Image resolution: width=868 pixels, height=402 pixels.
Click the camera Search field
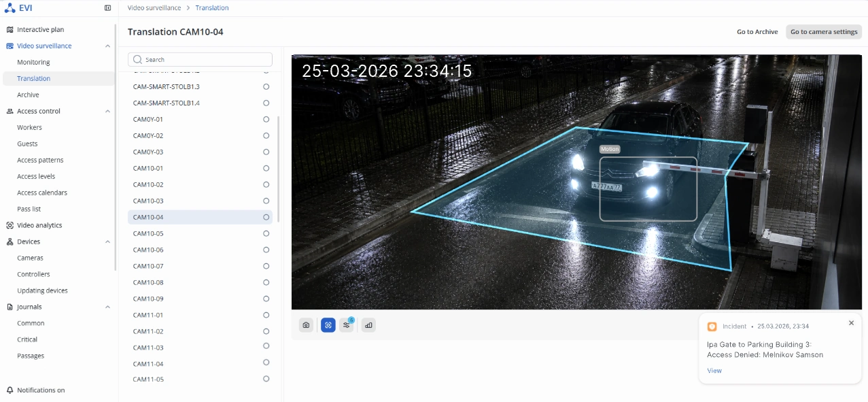tap(200, 60)
